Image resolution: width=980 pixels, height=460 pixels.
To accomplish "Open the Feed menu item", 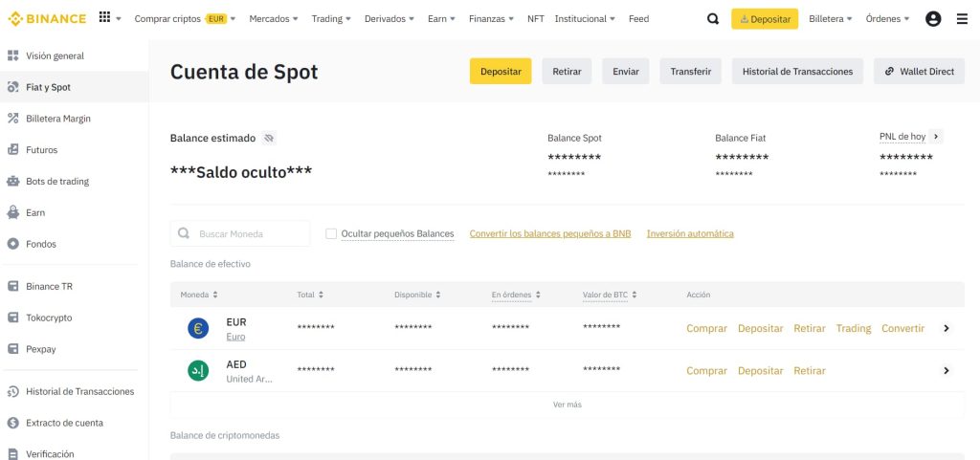I will [x=638, y=19].
